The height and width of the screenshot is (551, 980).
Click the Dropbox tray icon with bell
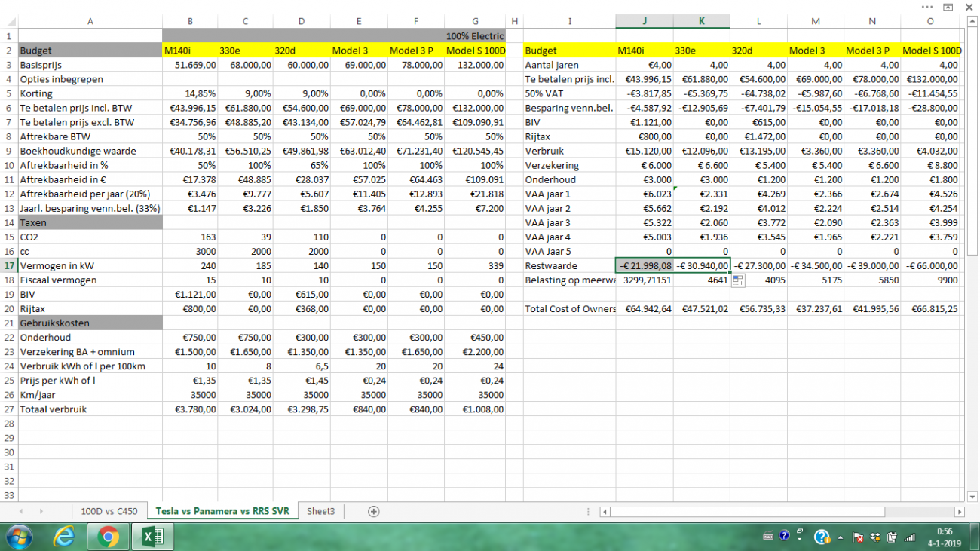point(875,537)
